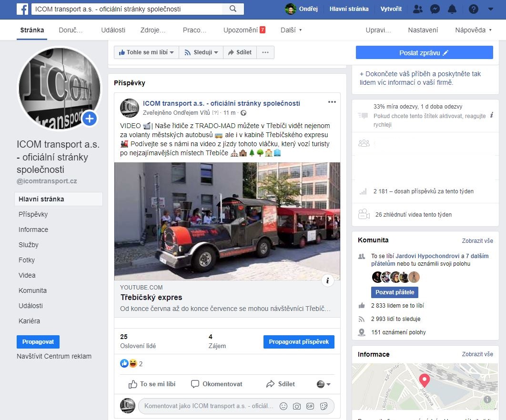Attach a photo to the comment

point(297,406)
